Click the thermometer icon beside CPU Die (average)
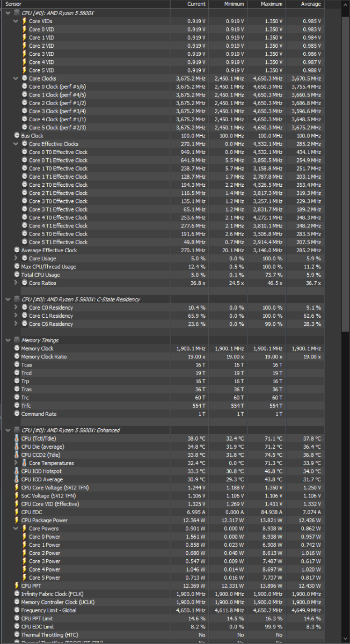 pos(17,447)
